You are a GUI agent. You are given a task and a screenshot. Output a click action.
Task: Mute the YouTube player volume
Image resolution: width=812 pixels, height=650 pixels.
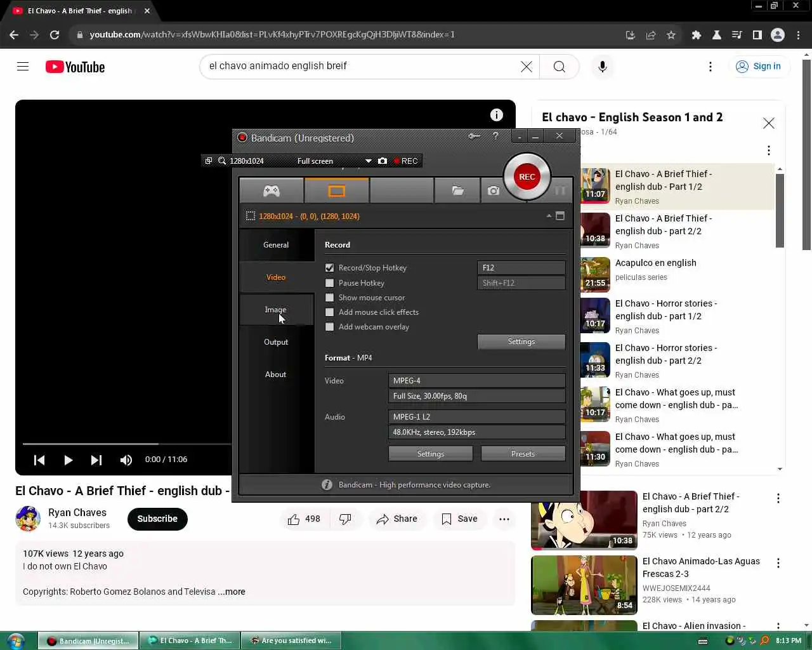(x=126, y=460)
